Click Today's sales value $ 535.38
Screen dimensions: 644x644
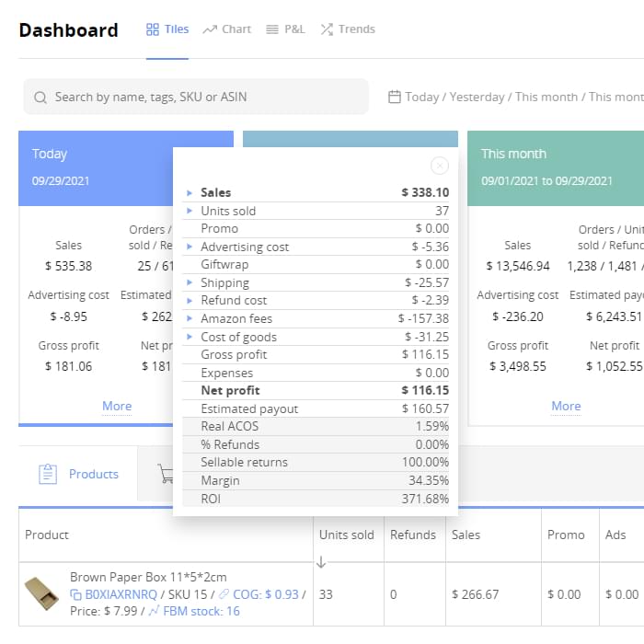coord(69,266)
